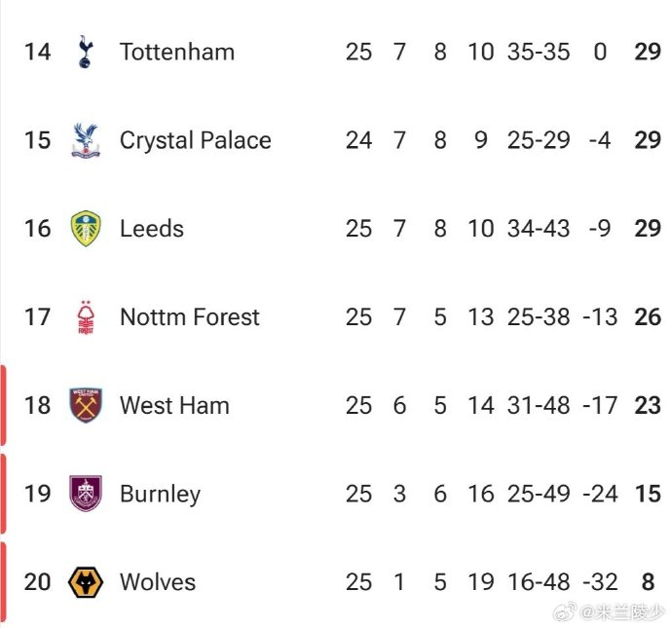The image size is (672, 628).
Task: Click the Nottm Forest club crest
Action: tap(86, 317)
